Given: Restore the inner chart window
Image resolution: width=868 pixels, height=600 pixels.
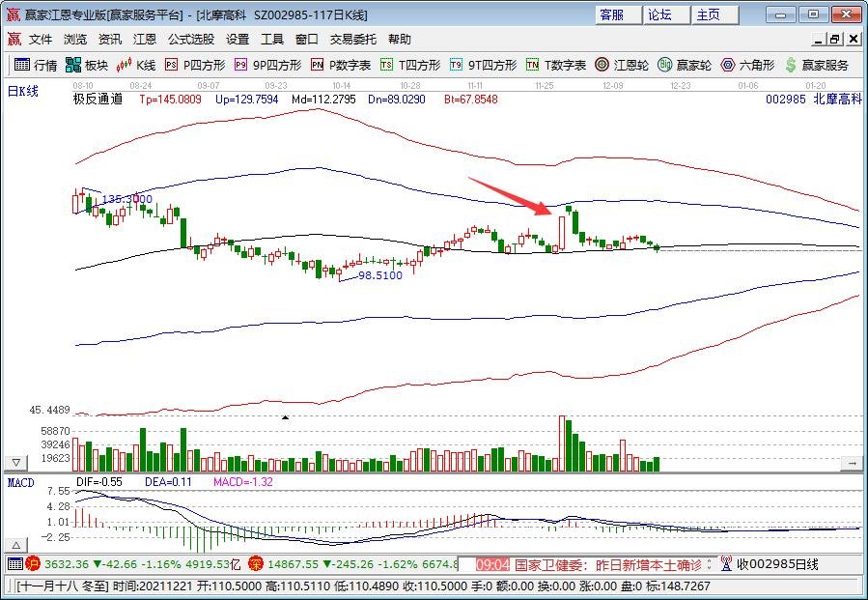Looking at the screenshot, I should pyautogui.click(x=835, y=40).
